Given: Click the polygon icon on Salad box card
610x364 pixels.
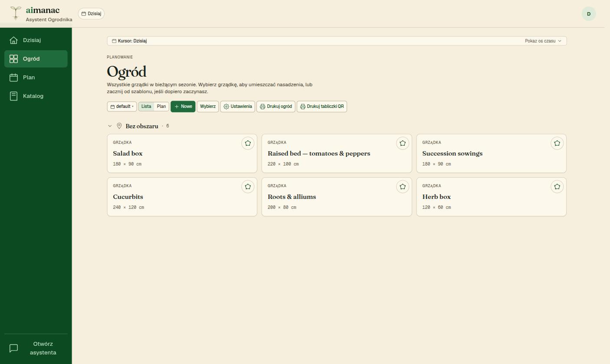Looking at the screenshot, I should (248, 143).
